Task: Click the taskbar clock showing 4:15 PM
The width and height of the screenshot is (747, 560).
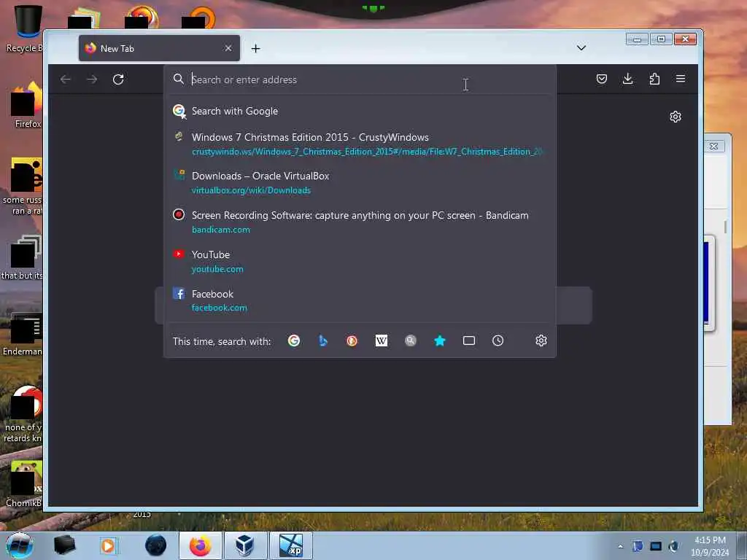Action: point(710,546)
